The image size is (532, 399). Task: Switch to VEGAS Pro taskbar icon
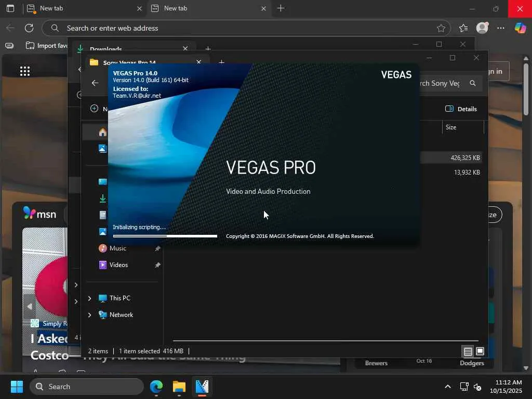[202, 387]
